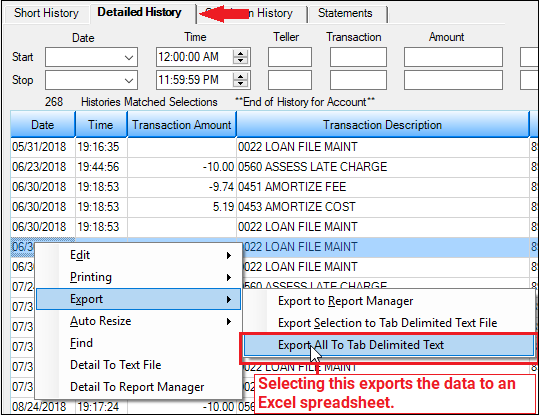Decrease the Start time with spinner down arrow

(240, 61)
